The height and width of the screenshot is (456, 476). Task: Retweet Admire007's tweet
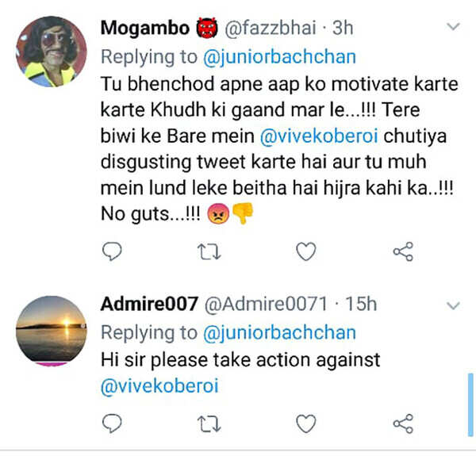coord(209,423)
